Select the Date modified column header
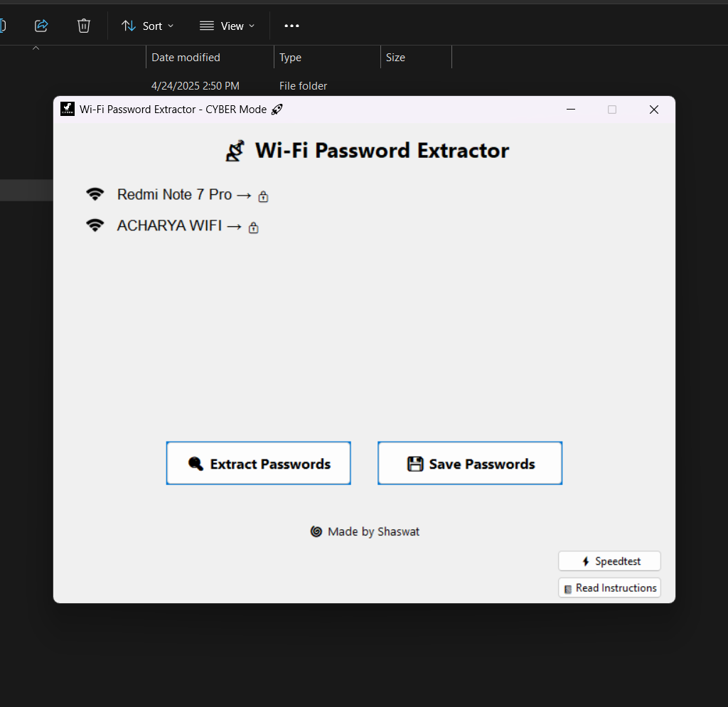The width and height of the screenshot is (728, 707). (187, 57)
